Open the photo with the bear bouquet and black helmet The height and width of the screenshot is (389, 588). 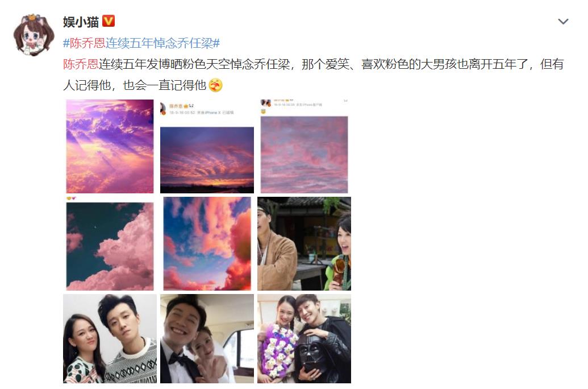tap(304, 339)
